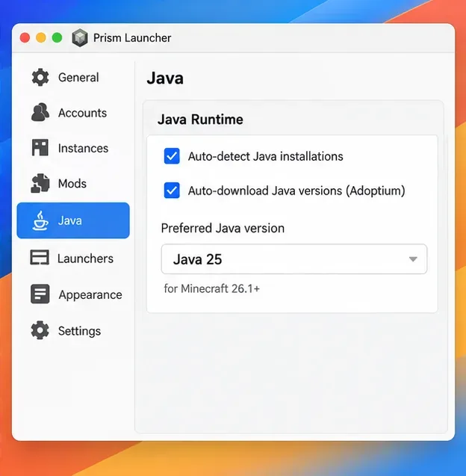Viewport: 466px width, 476px height.
Task: Click the 'Prism Launcher' window title
Action: [132, 38]
